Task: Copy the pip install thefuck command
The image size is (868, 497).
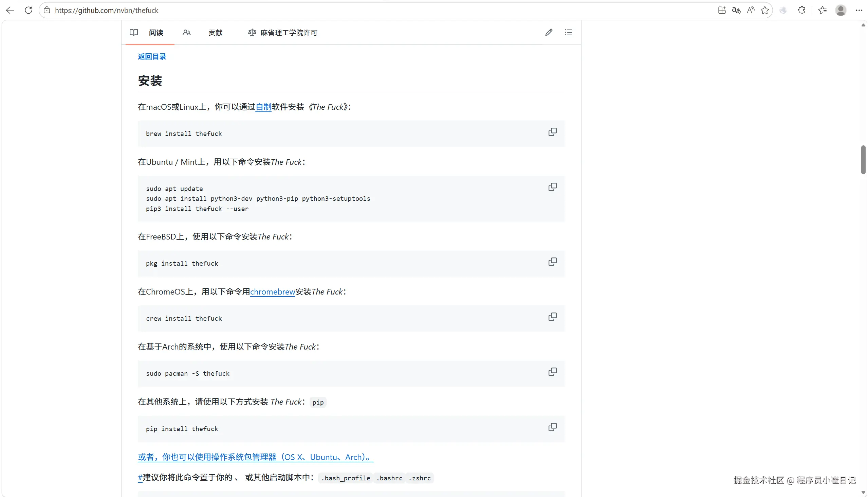Action: click(552, 427)
